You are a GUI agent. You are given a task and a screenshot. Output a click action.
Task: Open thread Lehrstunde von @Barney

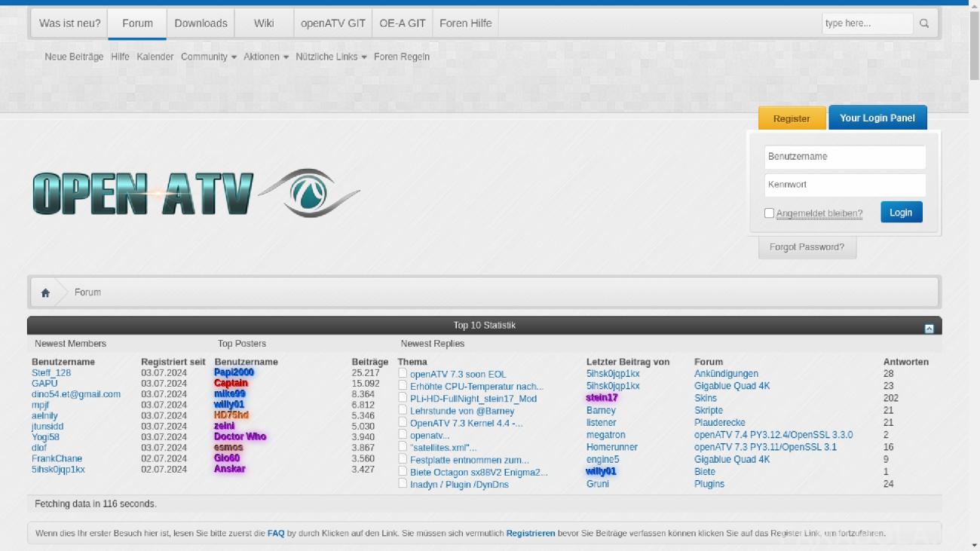[462, 411]
